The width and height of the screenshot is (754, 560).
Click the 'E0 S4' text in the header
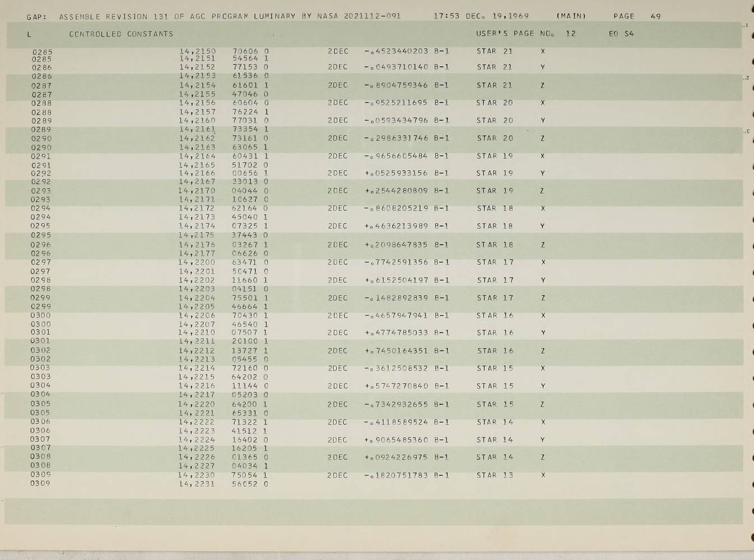[x=621, y=34]
